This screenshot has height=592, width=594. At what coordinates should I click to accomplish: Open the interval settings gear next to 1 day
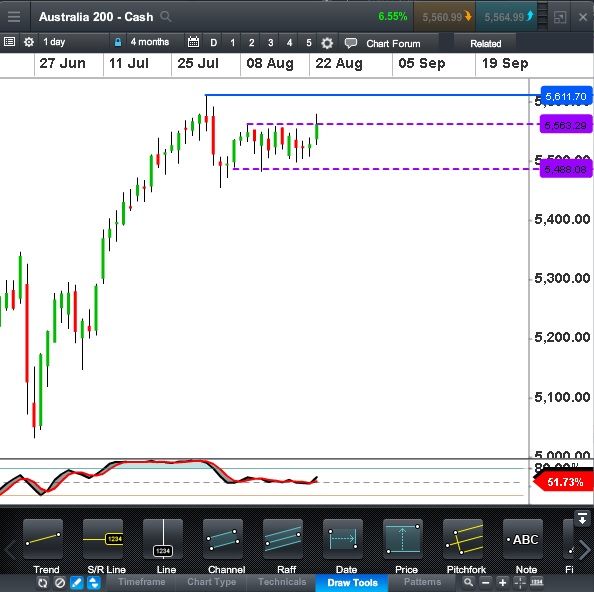[x=29, y=42]
